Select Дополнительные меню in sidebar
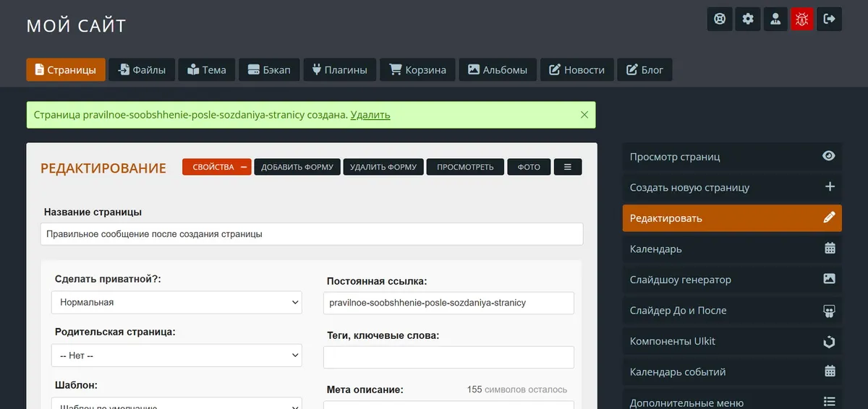This screenshot has width=868, height=409. pyautogui.click(x=732, y=400)
